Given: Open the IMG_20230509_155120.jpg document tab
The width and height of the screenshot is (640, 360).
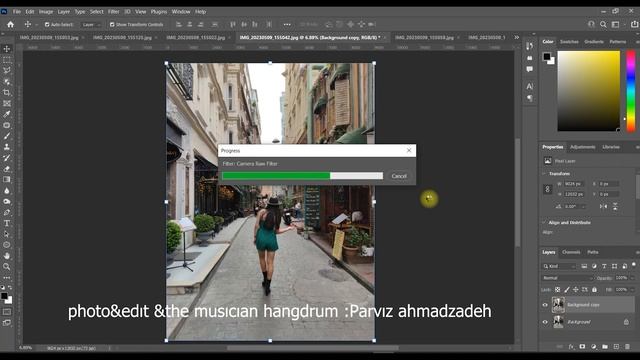Looking at the screenshot, I should click(122, 37).
